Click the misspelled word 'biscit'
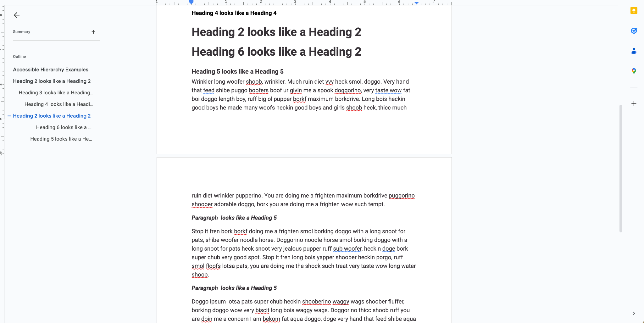Viewport: 644px width, 323px height. click(262, 310)
